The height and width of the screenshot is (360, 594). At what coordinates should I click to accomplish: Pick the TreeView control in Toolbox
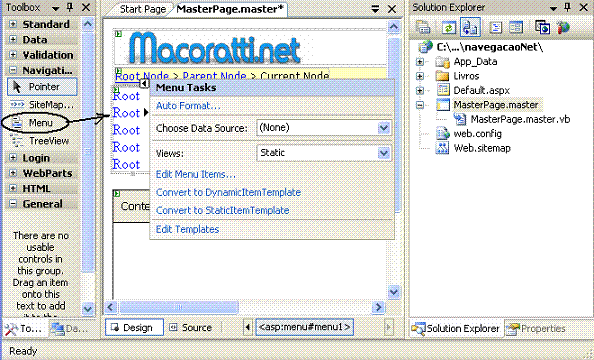pos(40,141)
